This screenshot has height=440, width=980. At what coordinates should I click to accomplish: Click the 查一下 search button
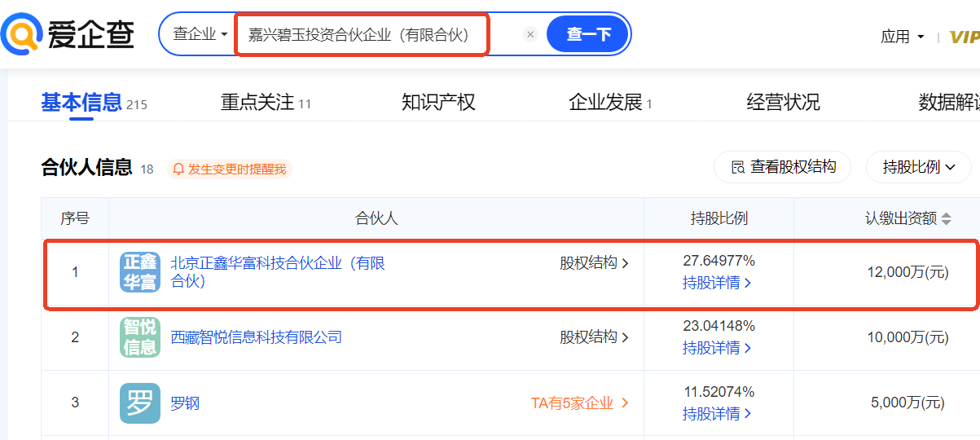[x=588, y=34]
